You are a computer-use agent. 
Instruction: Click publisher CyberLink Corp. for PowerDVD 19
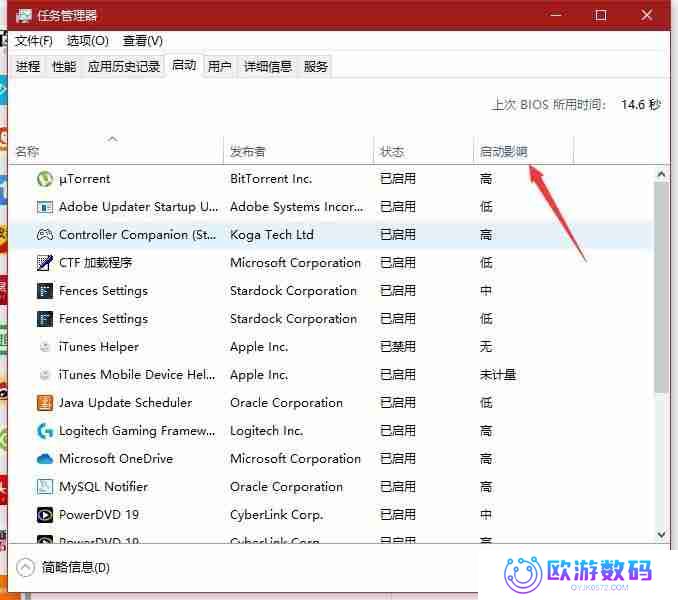pyautogui.click(x=276, y=515)
